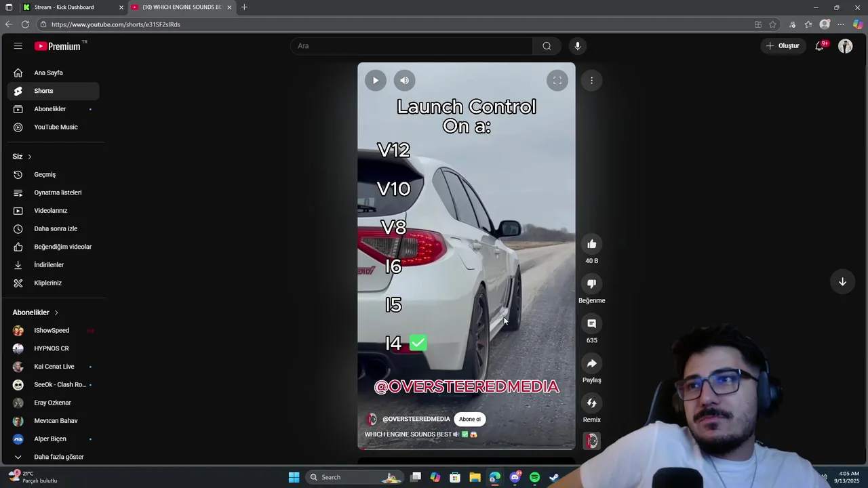Open the Kai Cenat Live channel
The height and width of the screenshot is (488, 868).
point(54,367)
